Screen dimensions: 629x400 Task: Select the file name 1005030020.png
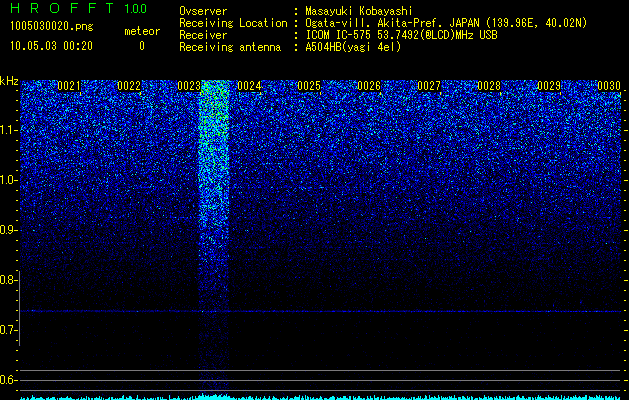click(x=52, y=27)
